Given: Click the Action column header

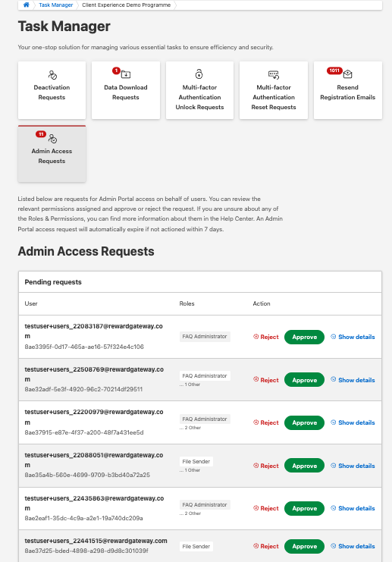Looking at the screenshot, I should pos(262,303).
